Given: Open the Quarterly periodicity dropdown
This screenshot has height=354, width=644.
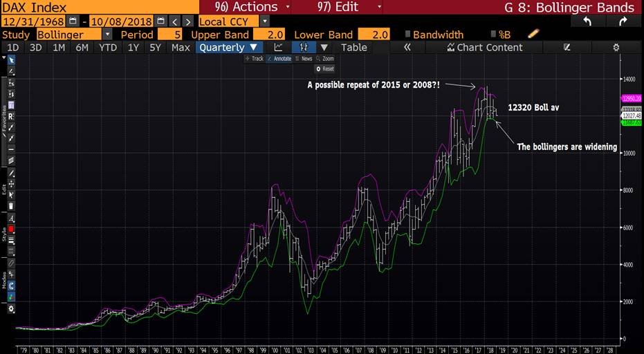Looking at the screenshot, I should pyautogui.click(x=229, y=48).
